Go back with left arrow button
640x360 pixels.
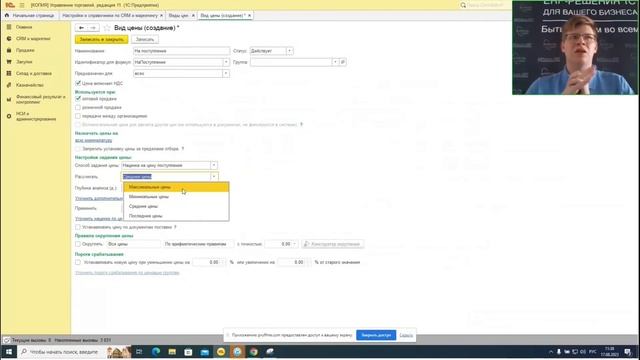81,28
